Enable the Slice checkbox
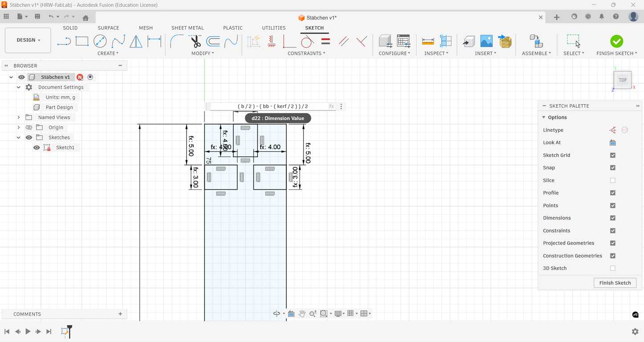644x342 pixels. (x=612, y=180)
